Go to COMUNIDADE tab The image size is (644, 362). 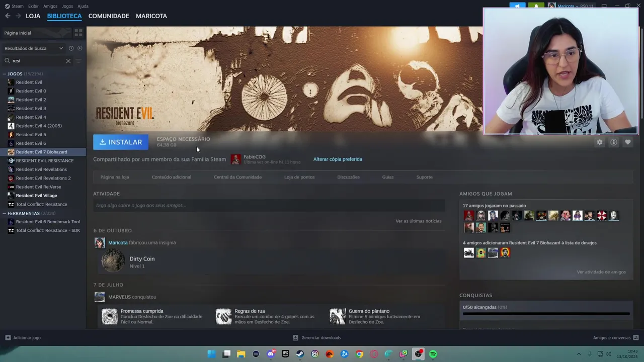(109, 16)
